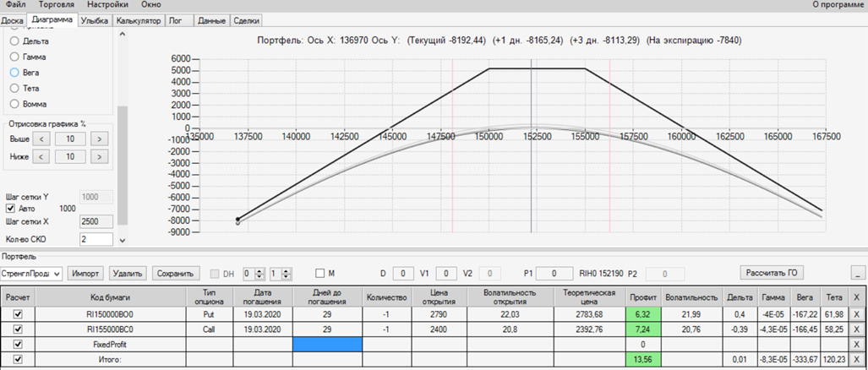868x370 pixels.
Task: Uncheck Расчет for RI155000BC0 row
Action: 18,329
